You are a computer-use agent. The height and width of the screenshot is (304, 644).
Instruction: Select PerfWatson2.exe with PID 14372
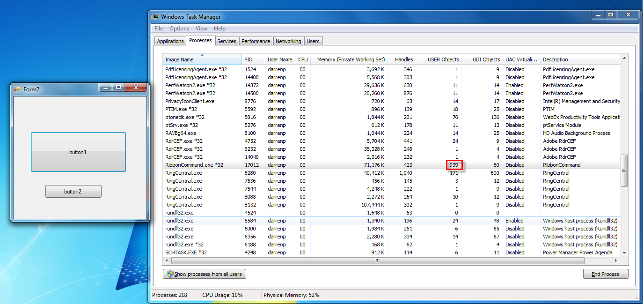[391, 85]
